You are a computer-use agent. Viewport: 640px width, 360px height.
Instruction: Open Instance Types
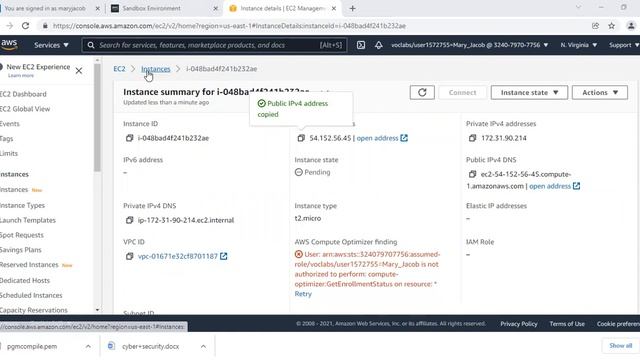click(x=22, y=205)
